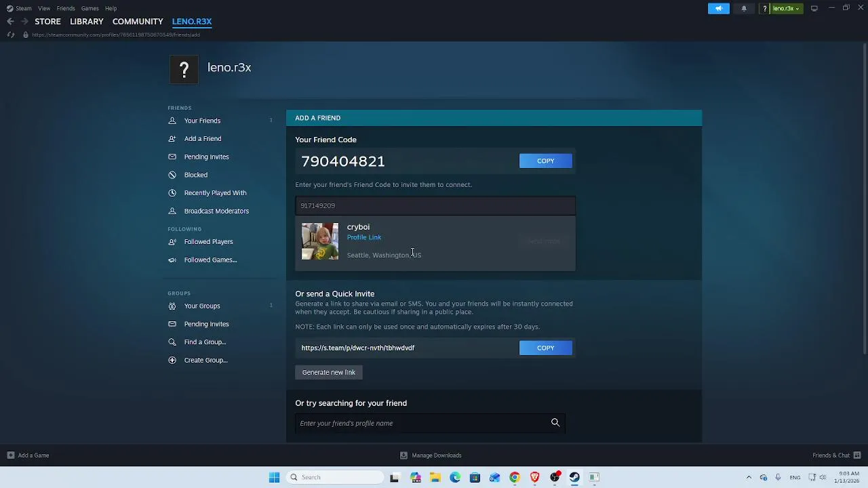
Task: Open Followed Players
Action: pos(208,241)
